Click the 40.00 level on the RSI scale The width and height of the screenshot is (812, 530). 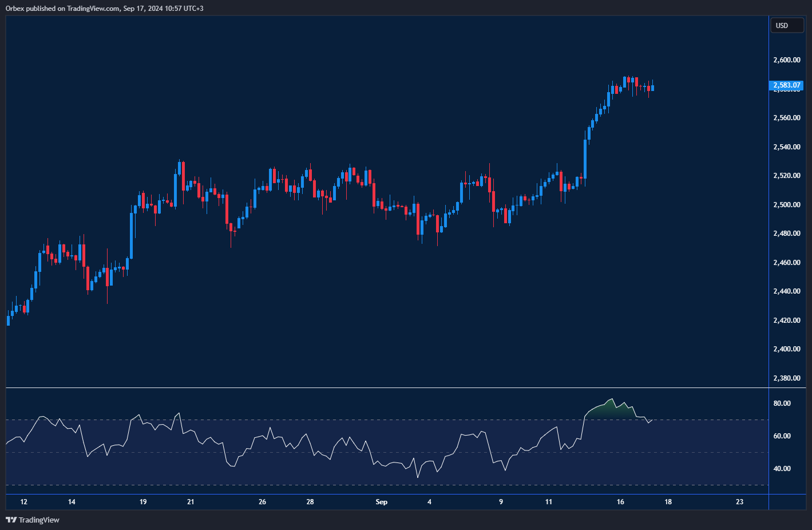pos(782,469)
